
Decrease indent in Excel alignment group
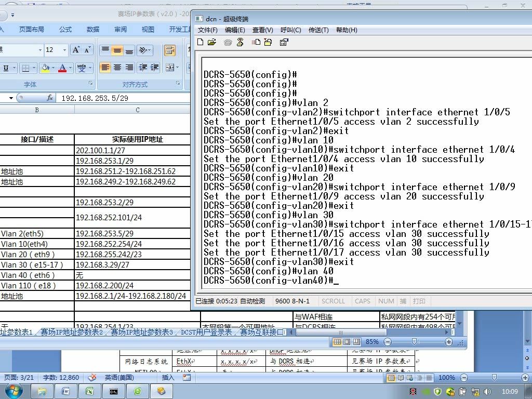pos(143,67)
